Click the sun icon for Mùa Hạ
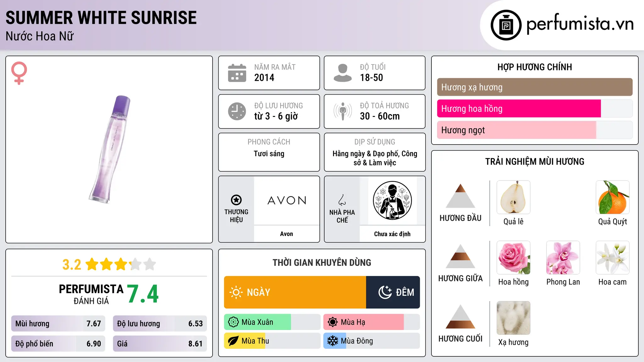 tap(333, 322)
